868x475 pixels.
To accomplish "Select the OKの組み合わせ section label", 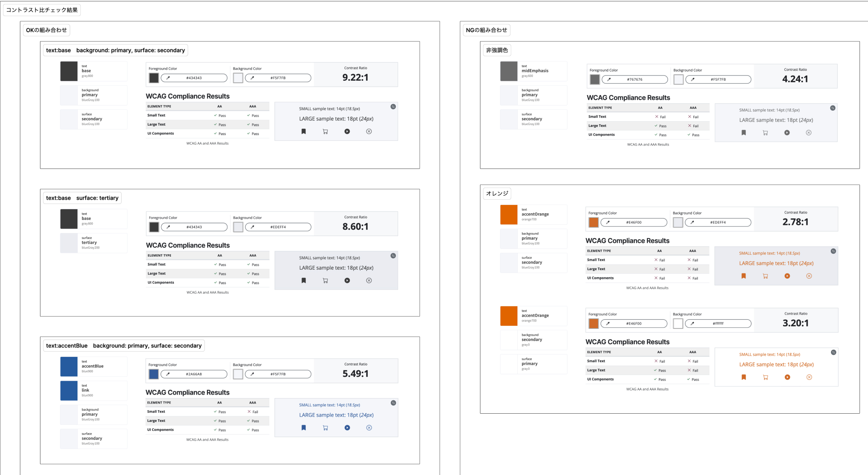I will coord(46,30).
